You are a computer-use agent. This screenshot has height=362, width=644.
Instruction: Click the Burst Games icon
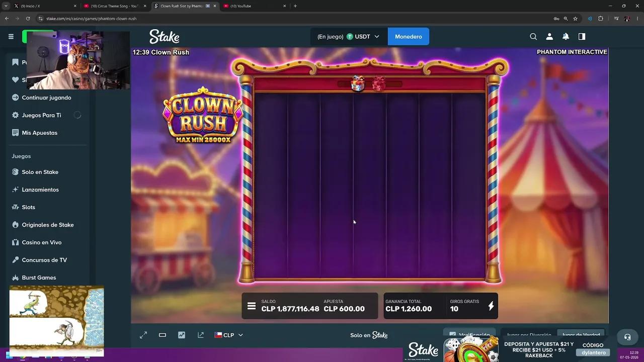[16, 278]
